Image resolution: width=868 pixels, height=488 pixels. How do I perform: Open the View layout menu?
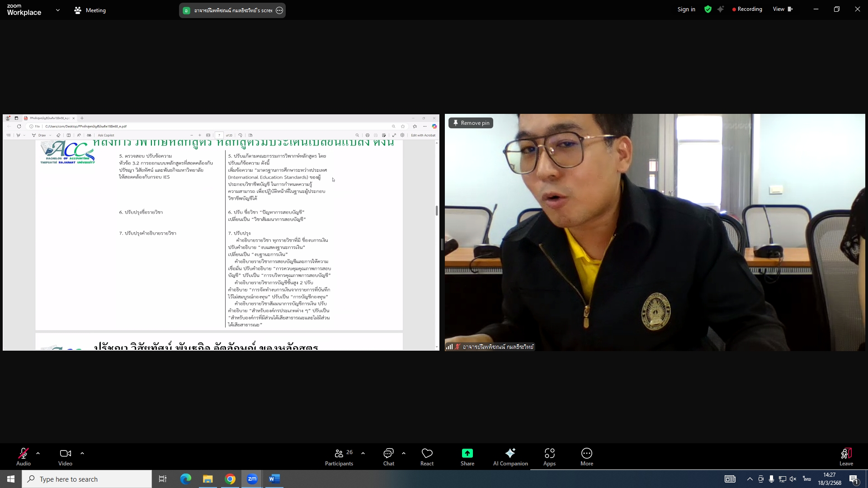point(783,9)
